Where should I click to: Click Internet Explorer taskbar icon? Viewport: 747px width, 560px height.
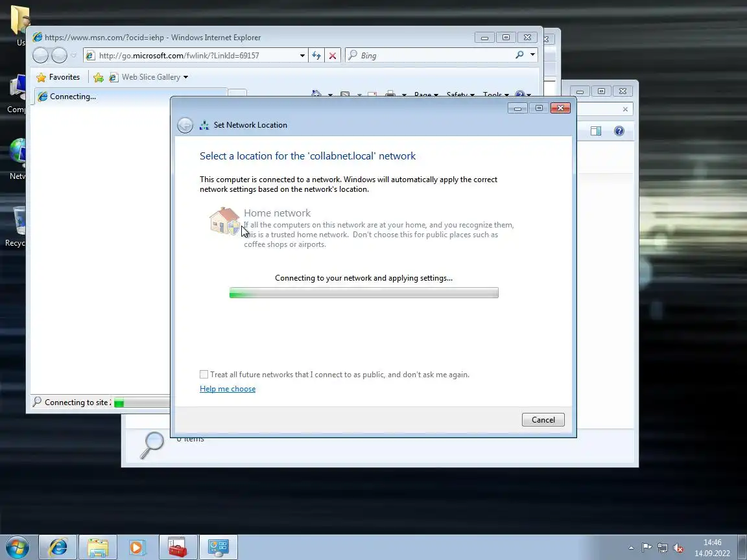tap(58, 547)
